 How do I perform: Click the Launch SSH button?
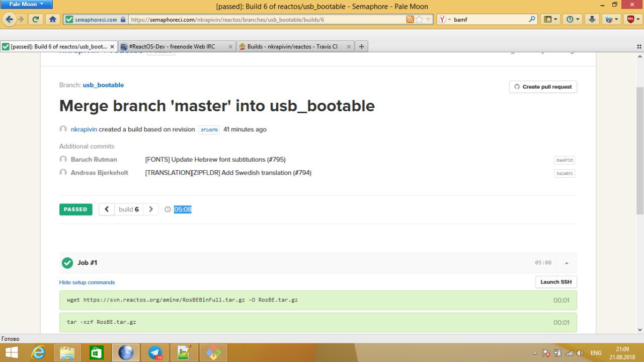(x=556, y=282)
